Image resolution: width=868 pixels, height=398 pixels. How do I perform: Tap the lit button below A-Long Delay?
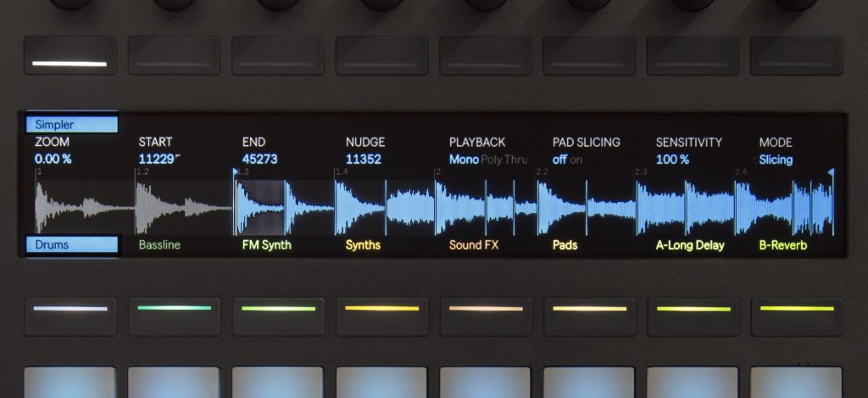coord(693,317)
